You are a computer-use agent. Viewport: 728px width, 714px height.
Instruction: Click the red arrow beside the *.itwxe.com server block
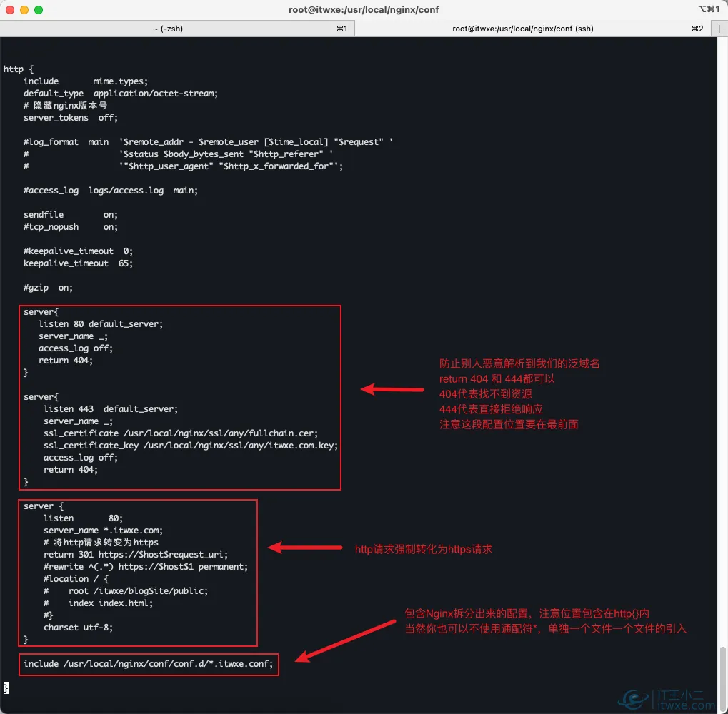305,548
